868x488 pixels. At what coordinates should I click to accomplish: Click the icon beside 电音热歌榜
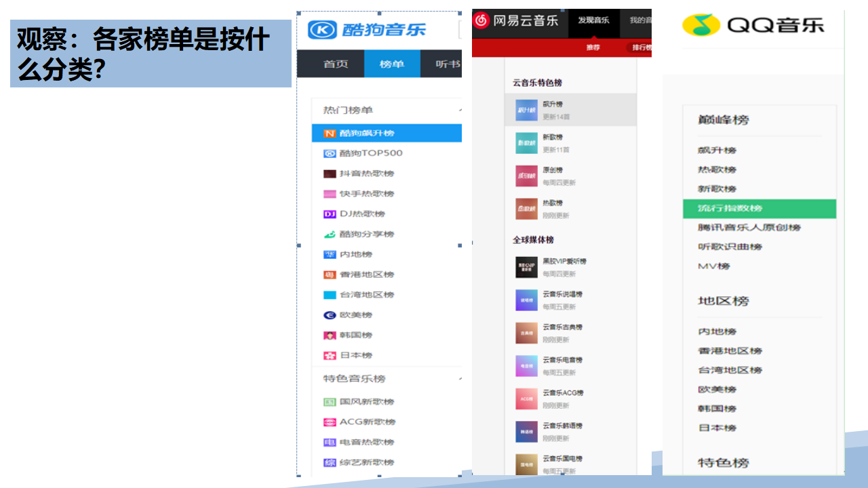pos(330,443)
